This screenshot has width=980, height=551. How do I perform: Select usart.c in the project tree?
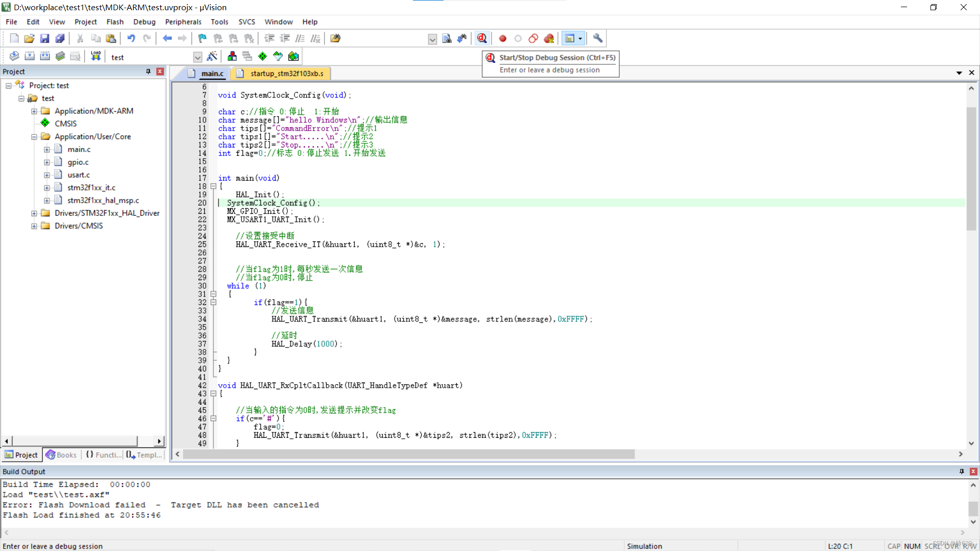click(x=79, y=175)
